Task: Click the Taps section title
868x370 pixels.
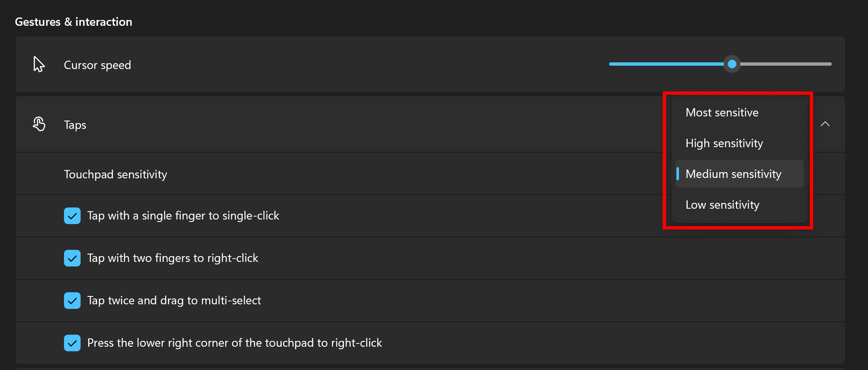Action: click(75, 125)
